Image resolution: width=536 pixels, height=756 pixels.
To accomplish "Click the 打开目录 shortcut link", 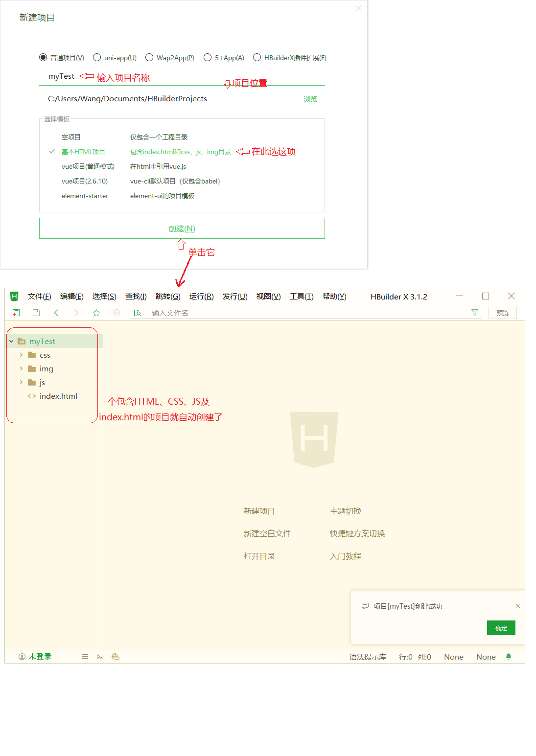I will tap(259, 556).
